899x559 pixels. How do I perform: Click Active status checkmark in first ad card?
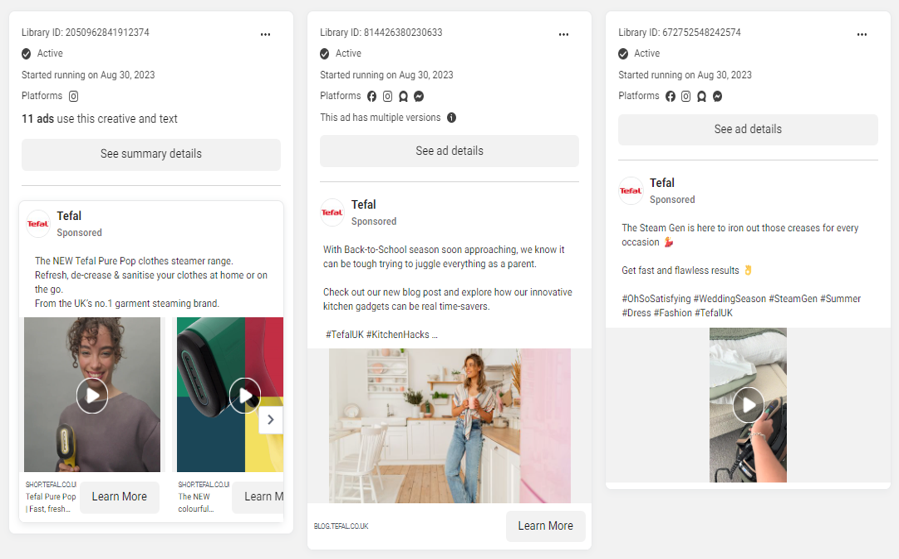[x=26, y=54]
